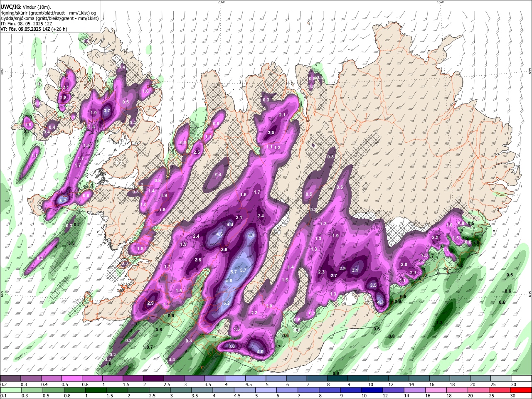Click the '20W' longitude label at the top edge
The height and width of the screenshot is (399, 532).
point(221,2)
